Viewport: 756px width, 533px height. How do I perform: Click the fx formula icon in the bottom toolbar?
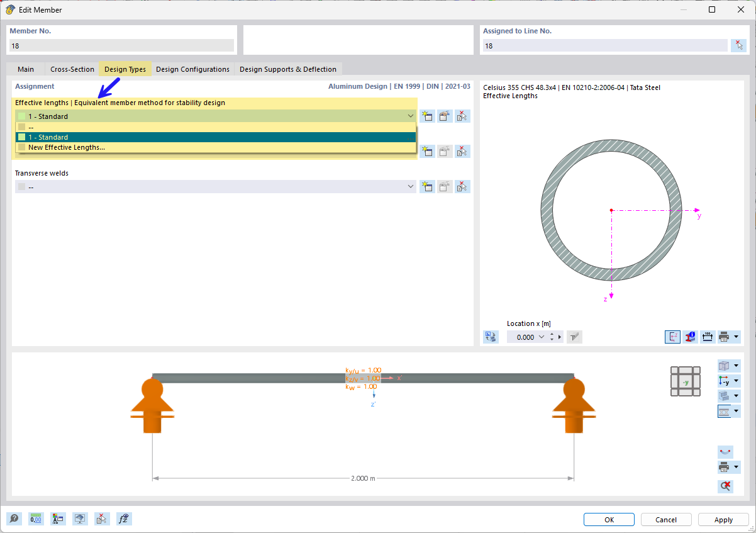tap(124, 519)
